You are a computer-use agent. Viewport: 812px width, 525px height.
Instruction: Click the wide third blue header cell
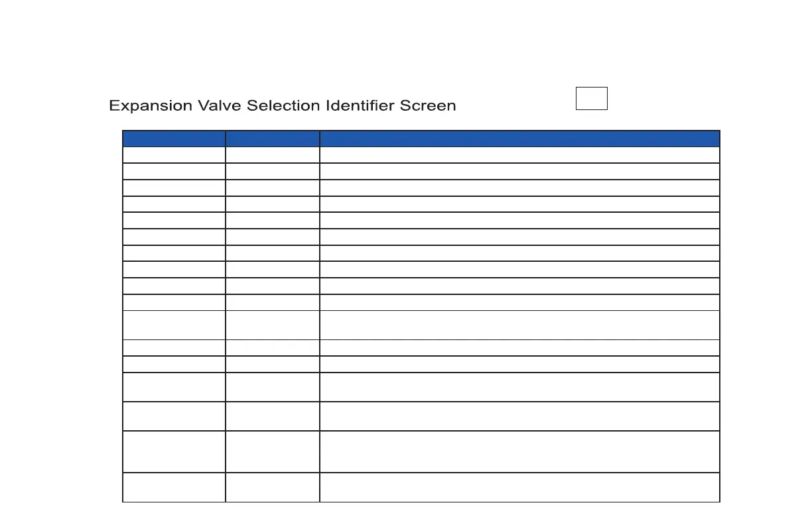(519, 139)
